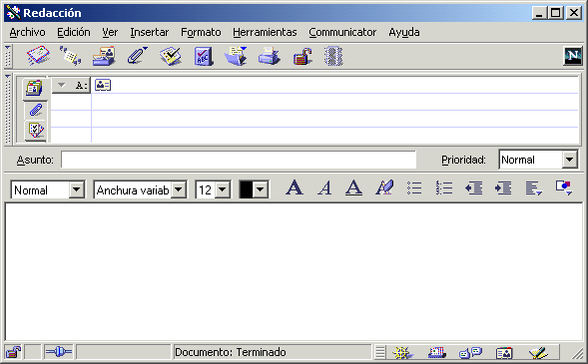Click the Attach paperclip toolbar icon

point(137,56)
